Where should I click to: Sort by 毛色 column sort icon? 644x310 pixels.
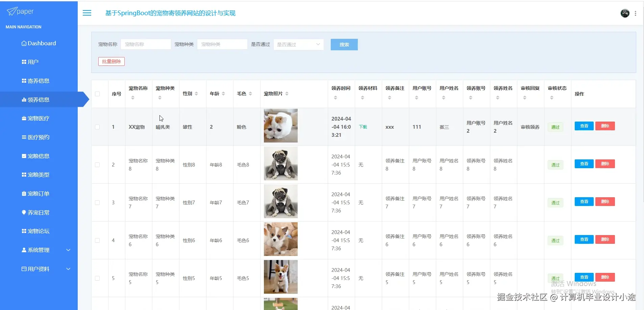(x=250, y=94)
